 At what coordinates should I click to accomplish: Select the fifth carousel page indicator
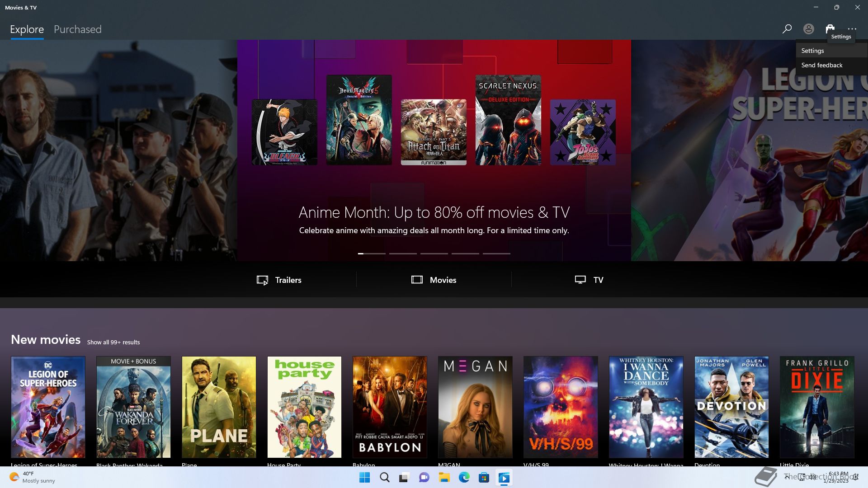[x=496, y=253]
